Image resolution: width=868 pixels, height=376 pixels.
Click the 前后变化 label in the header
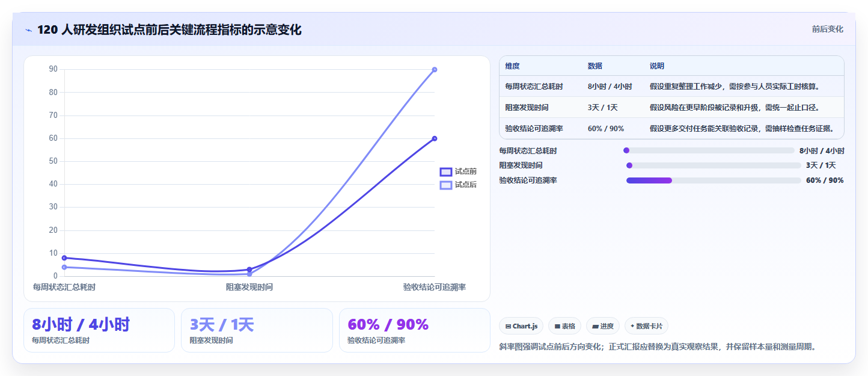pyautogui.click(x=827, y=29)
